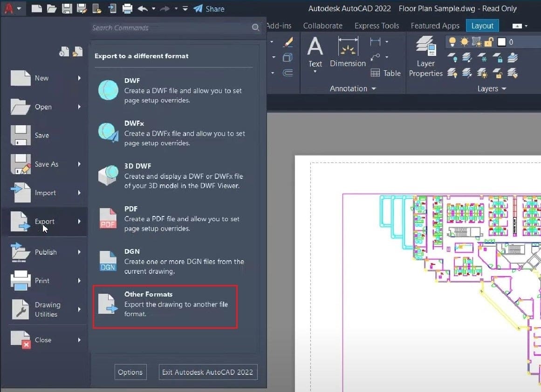The width and height of the screenshot is (541, 392).
Task: Click the white layer color swatch
Action: [502, 42]
